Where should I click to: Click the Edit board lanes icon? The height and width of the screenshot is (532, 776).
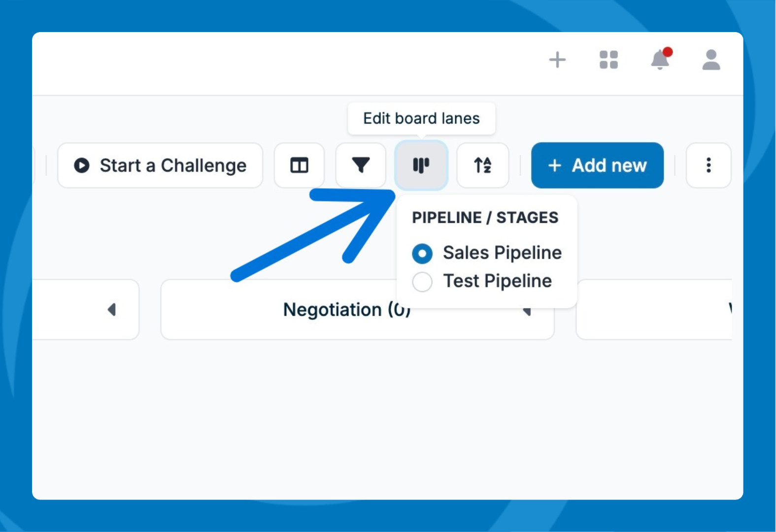(x=421, y=166)
